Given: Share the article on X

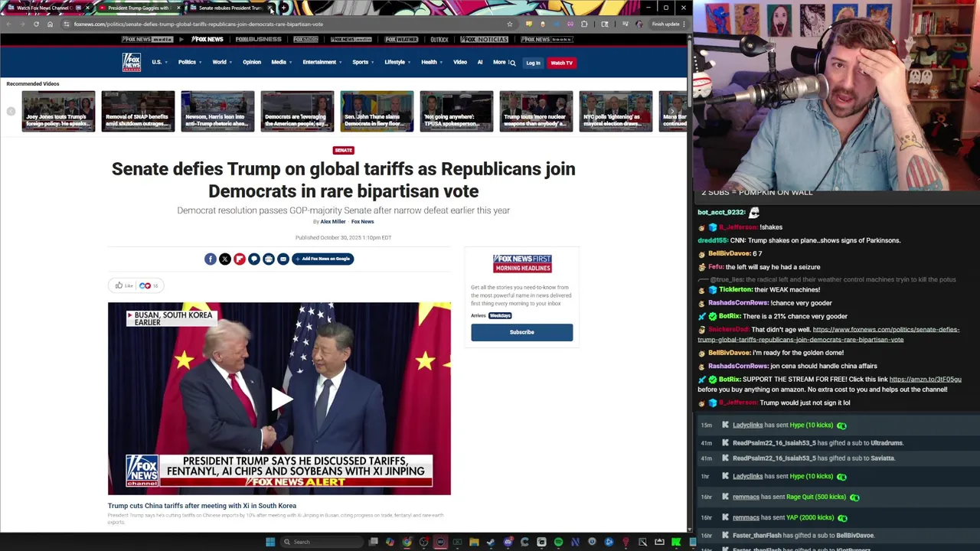Looking at the screenshot, I should pos(225,259).
